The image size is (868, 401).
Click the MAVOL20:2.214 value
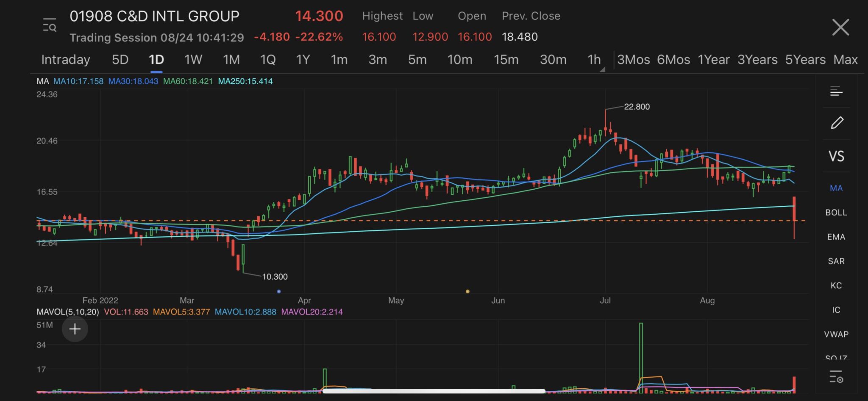312,312
